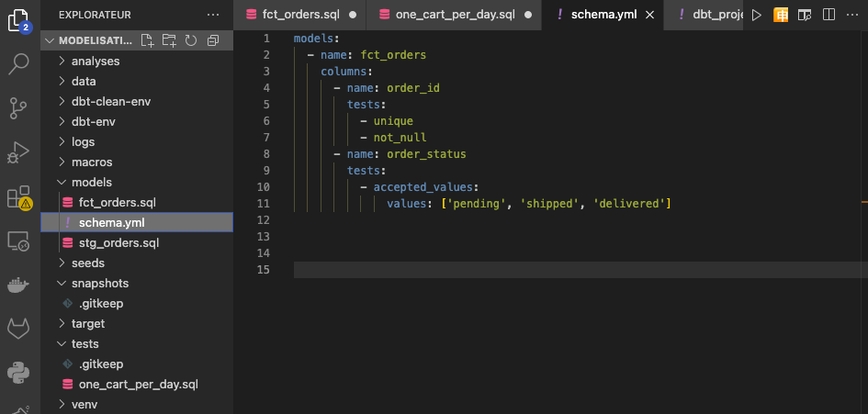This screenshot has width=868, height=414.
Task: Split the editor to the right
Action: 829,15
